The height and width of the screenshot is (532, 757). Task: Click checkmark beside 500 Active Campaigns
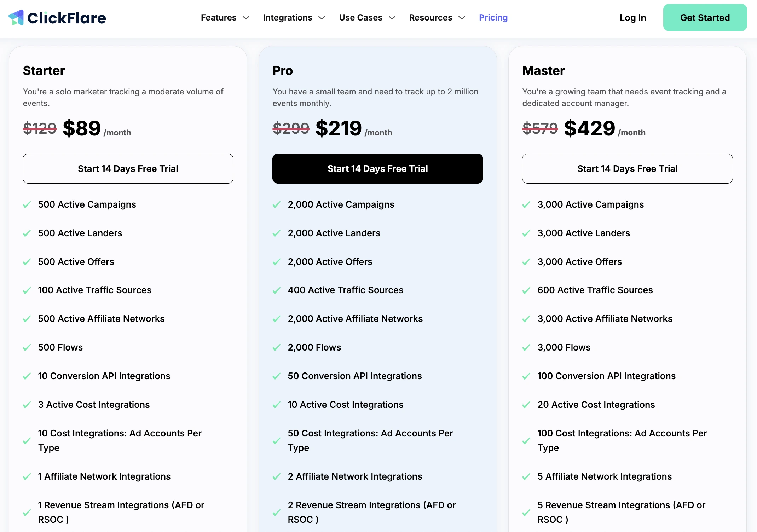point(27,205)
